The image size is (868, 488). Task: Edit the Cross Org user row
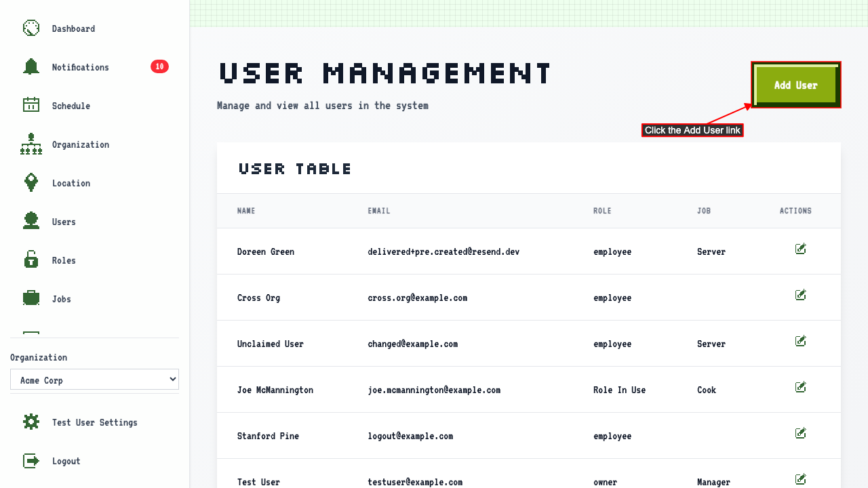[801, 296]
